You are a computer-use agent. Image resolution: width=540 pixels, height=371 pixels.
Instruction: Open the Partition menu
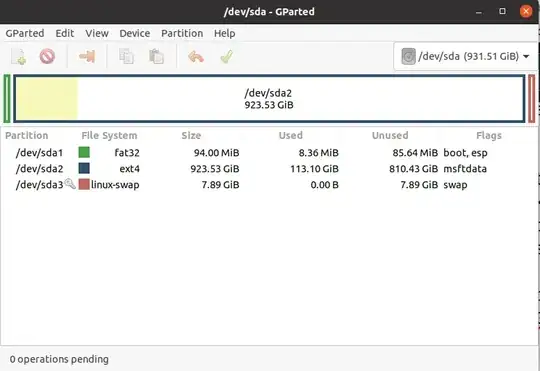pyautogui.click(x=182, y=33)
